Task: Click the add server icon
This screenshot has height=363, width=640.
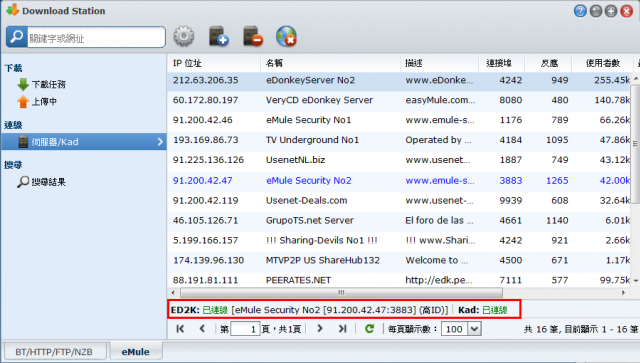Action: pyautogui.click(x=218, y=36)
